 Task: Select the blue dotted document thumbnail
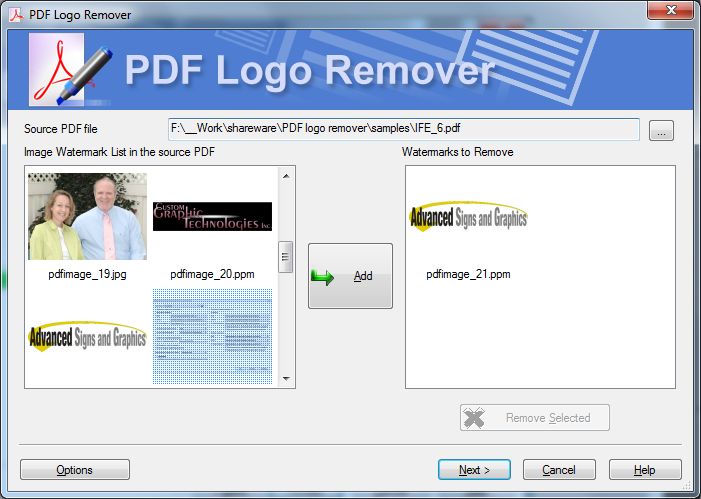(212, 336)
